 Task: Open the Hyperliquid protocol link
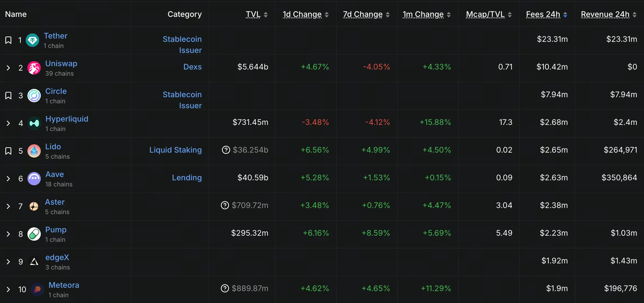(x=67, y=119)
